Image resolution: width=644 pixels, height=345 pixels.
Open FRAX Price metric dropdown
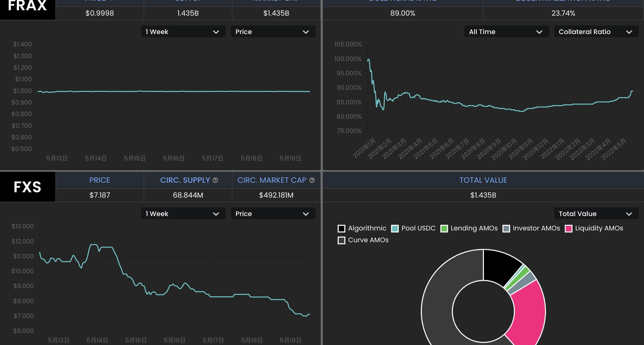point(273,32)
